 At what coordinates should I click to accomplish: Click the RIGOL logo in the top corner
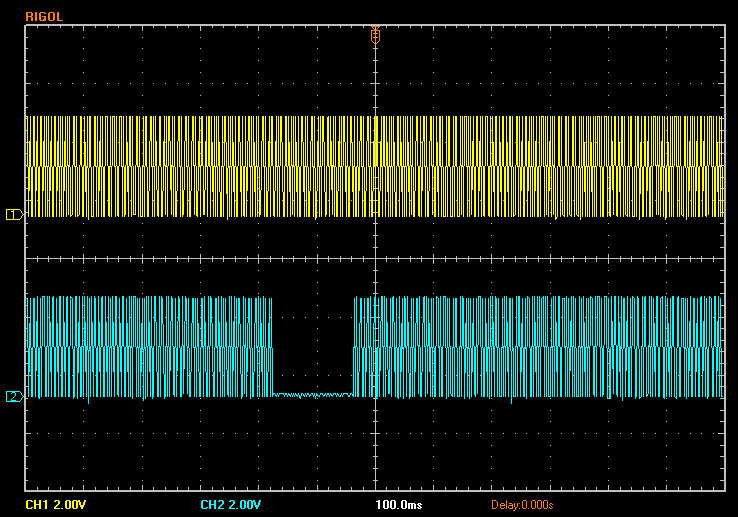[45, 15]
